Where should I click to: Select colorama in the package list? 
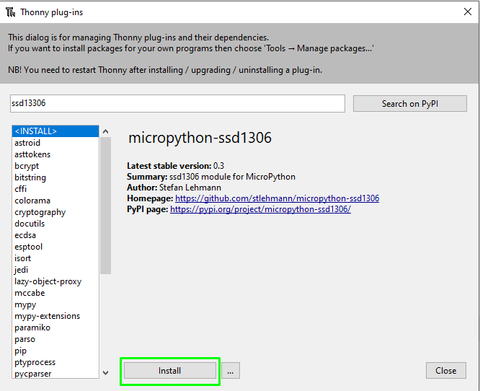coord(55,201)
